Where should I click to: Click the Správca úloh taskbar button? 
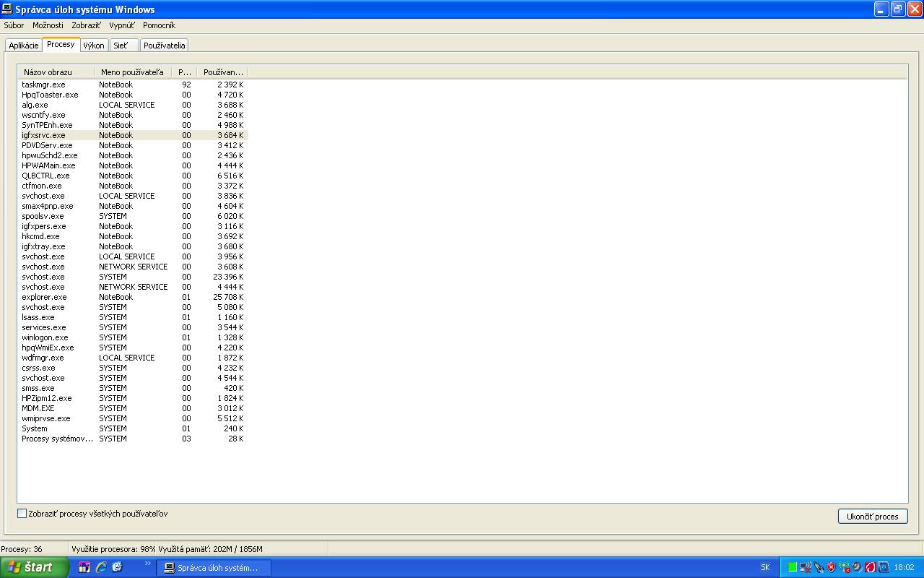[x=213, y=568]
